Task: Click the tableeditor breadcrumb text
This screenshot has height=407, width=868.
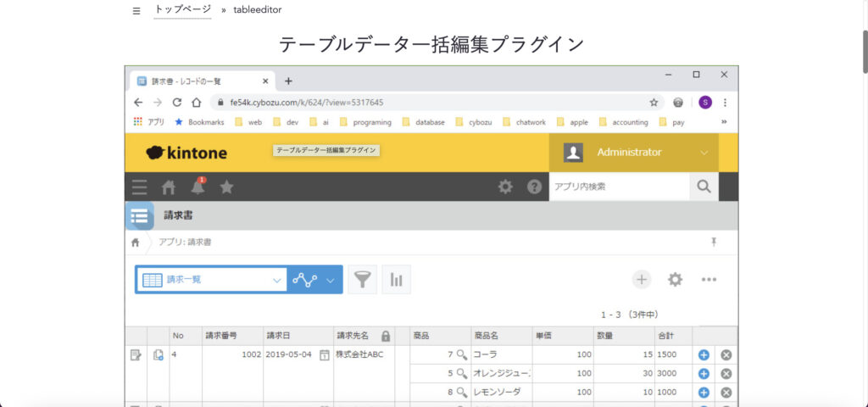Action: coord(258,10)
